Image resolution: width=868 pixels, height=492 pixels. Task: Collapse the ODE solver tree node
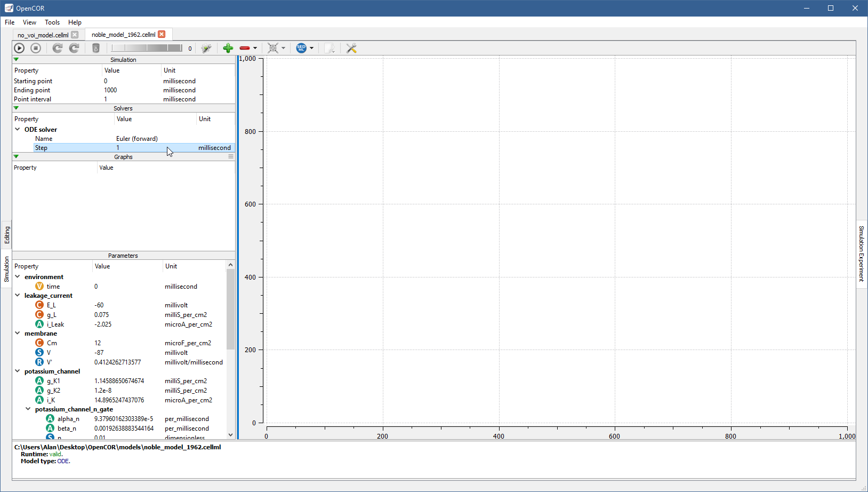pos(18,129)
